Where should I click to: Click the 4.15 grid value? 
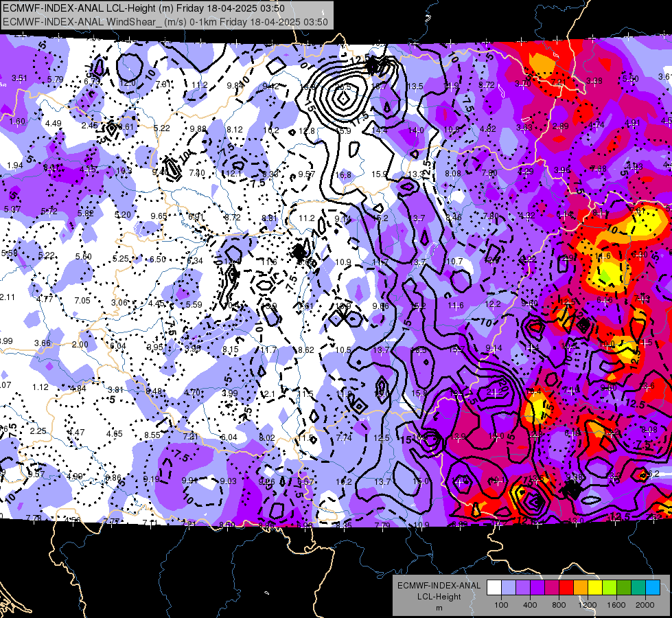coord(88,170)
